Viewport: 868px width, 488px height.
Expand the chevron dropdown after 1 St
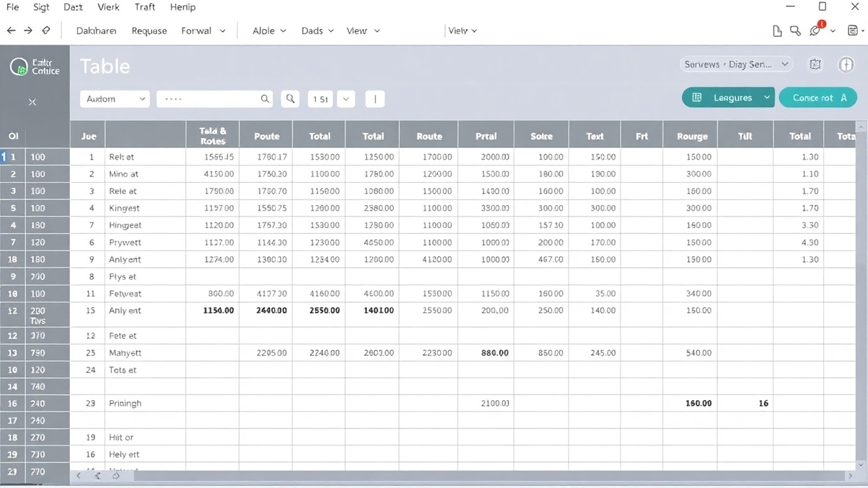point(346,99)
